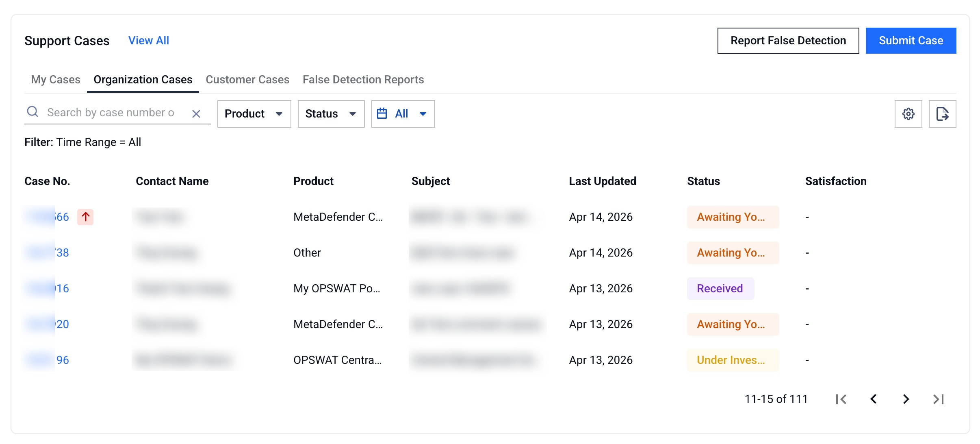The width and height of the screenshot is (980, 444).
Task: Jump to last page of results
Action: [x=939, y=399]
